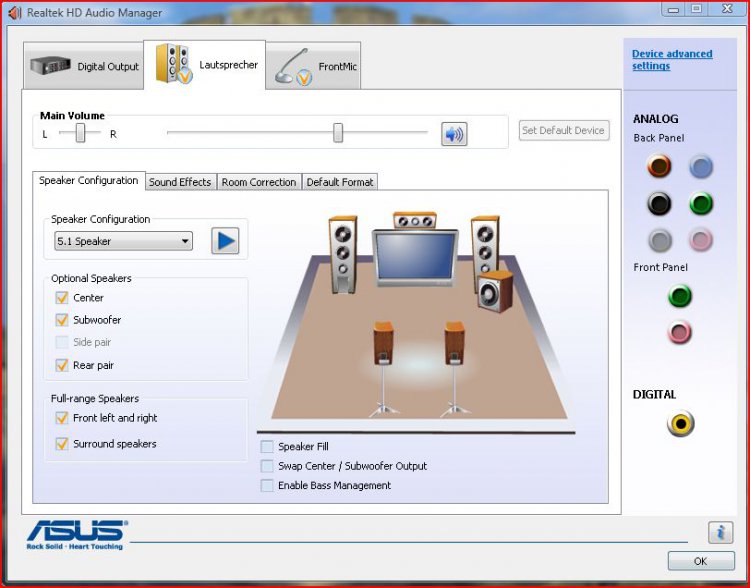
Task: Mute the main volume speaker button
Action: pyautogui.click(x=454, y=134)
